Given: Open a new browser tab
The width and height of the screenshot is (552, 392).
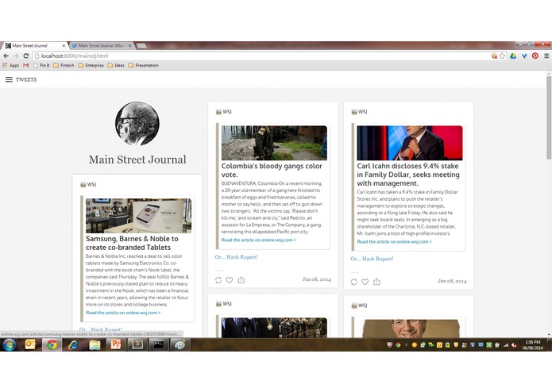Looking at the screenshot, I should (141, 46).
